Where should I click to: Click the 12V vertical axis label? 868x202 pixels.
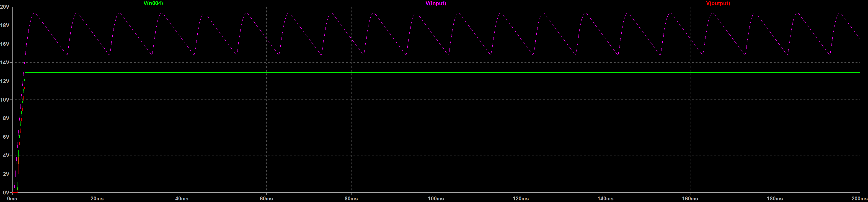point(5,81)
